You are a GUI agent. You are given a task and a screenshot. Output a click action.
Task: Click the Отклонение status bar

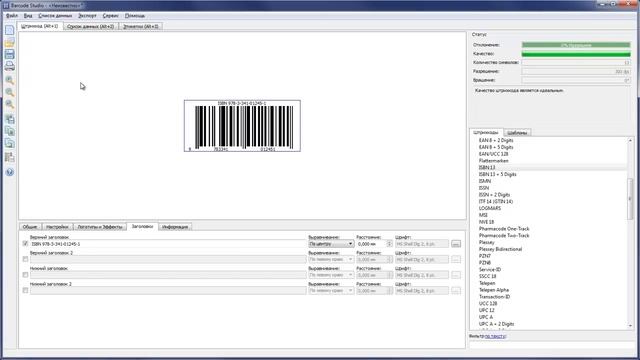point(576,45)
